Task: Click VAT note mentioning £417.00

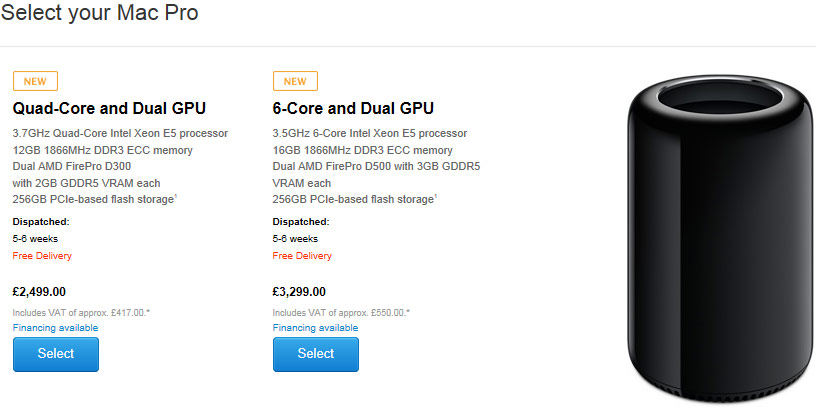Action: coord(81,312)
